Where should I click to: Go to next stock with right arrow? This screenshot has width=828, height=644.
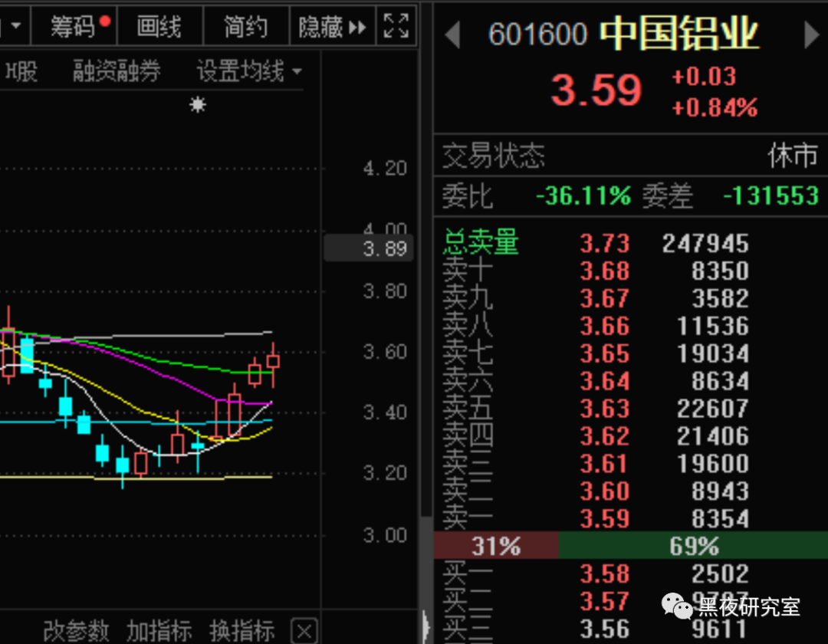tap(812, 34)
